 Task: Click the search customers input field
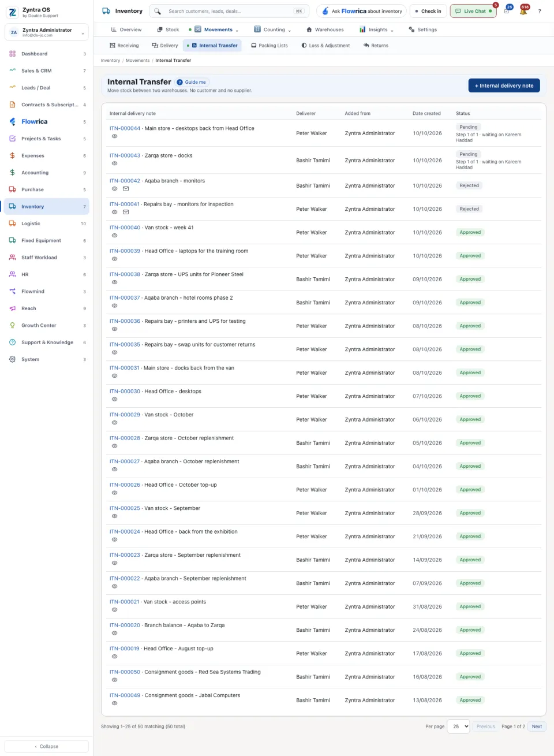(229, 11)
